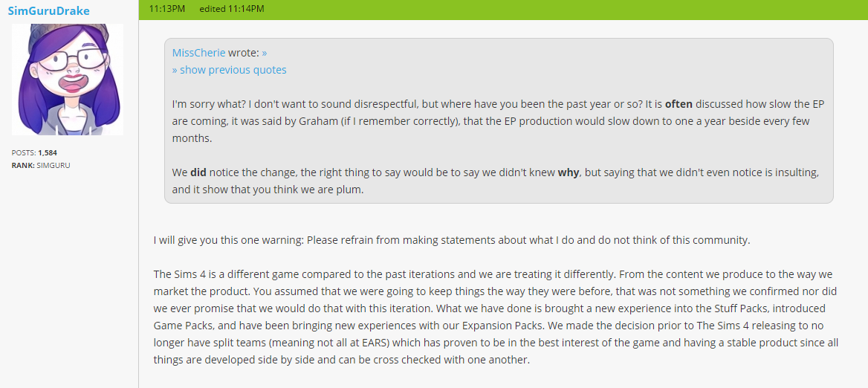Click the word wrote: after MissCherie
Viewport: 868px width, 388px height.
(244, 53)
